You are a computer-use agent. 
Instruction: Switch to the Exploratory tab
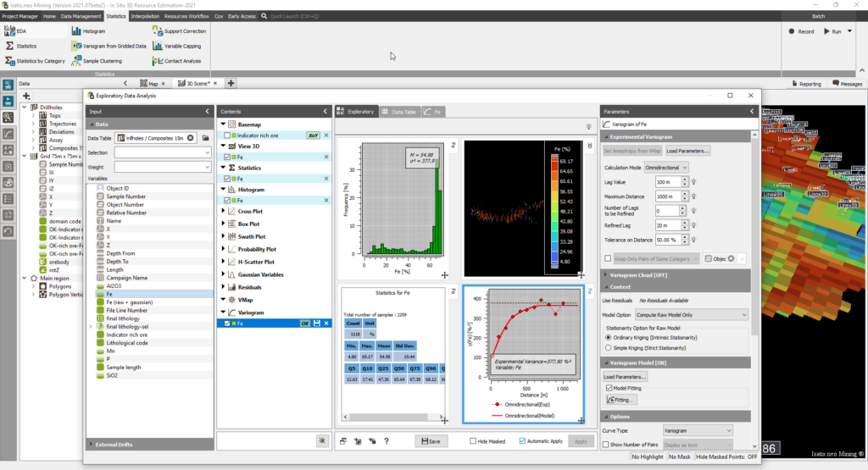356,112
